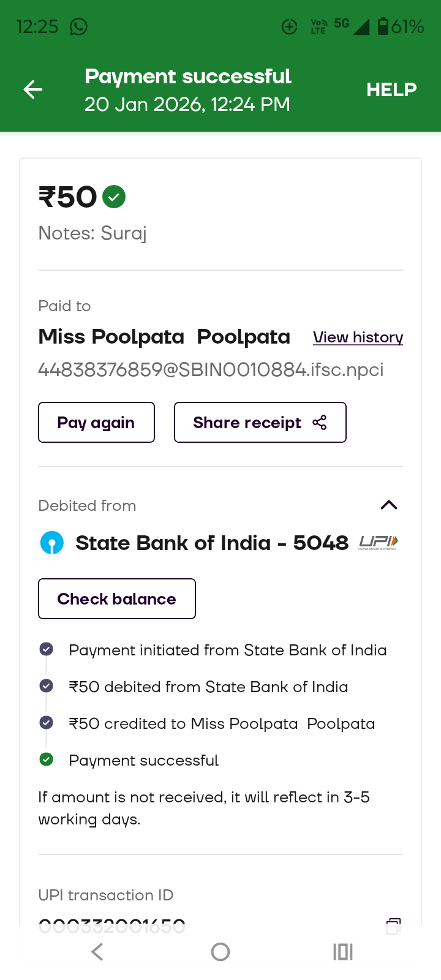
Task: Tap the battery indicator in status bar
Action: click(383, 26)
